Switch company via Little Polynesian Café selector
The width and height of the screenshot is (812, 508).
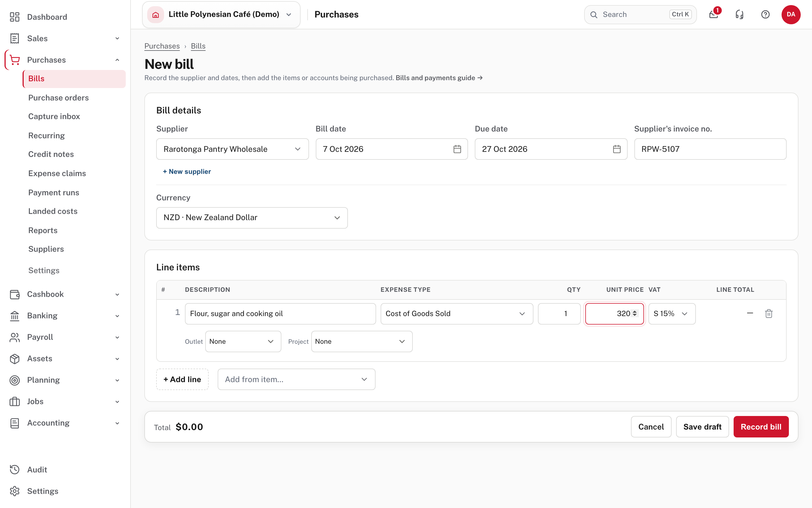(221, 14)
